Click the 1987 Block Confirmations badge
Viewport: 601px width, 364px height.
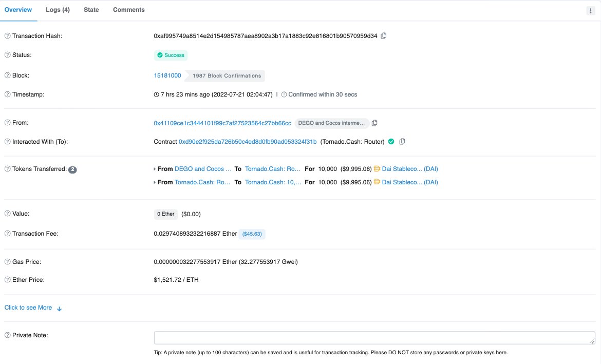tap(224, 75)
